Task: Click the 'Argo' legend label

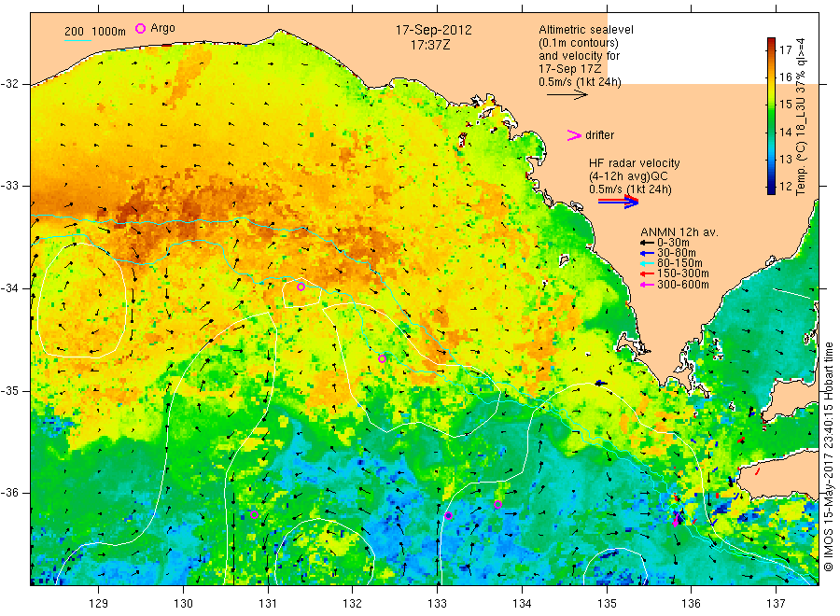Action: (162, 28)
